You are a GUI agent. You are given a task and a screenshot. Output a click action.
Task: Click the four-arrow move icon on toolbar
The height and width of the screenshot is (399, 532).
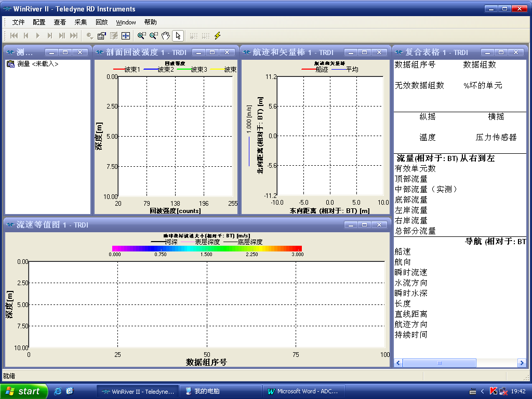click(125, 35)
